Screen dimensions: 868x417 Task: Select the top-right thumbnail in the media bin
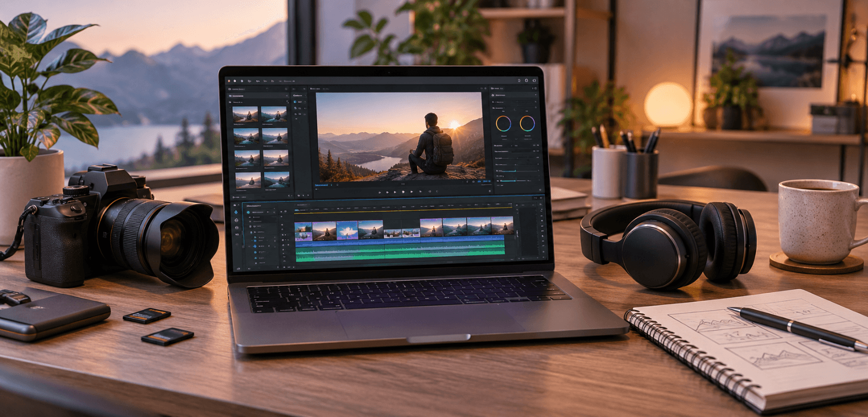pos(274,115)
